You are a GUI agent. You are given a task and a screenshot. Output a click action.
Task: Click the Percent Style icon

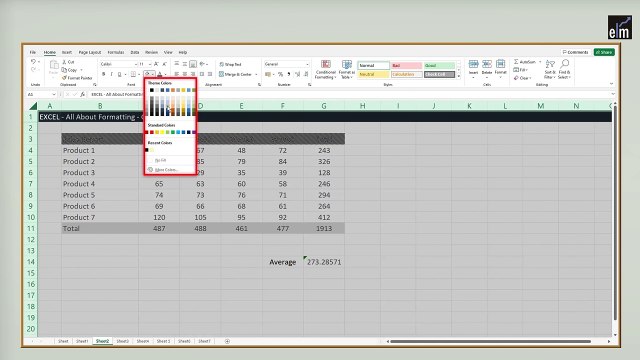point(280,74)
